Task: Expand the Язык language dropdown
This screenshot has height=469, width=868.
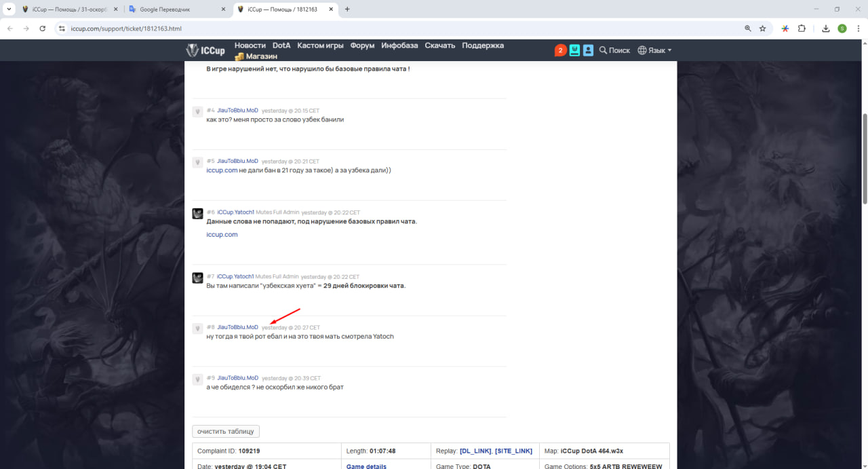Action: 654,50
